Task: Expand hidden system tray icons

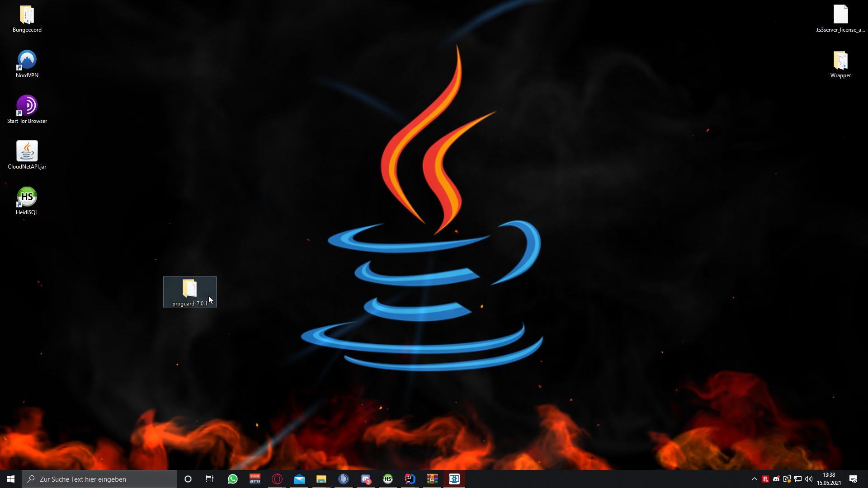Action: click(754, 479)
